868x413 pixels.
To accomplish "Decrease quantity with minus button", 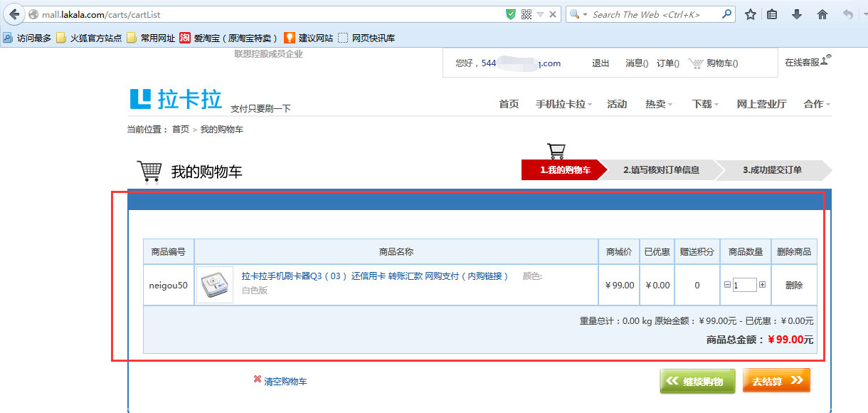I will click(x=727, y=285).
